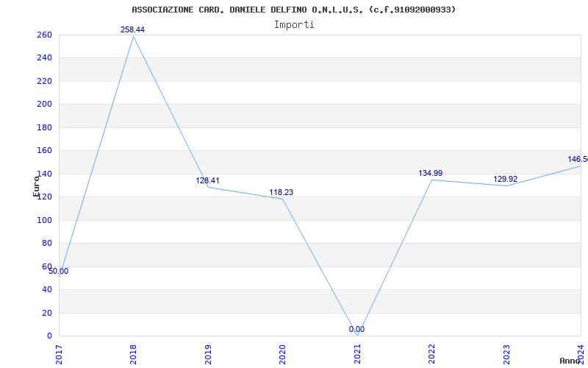Click the 2017 x-axis label
Screen dimensions: 588x368
tap(59, 354)
